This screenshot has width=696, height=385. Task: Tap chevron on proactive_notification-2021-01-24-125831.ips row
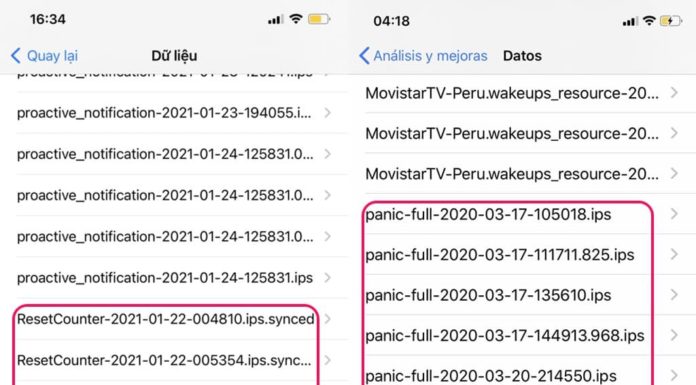(x=328, y=278)
